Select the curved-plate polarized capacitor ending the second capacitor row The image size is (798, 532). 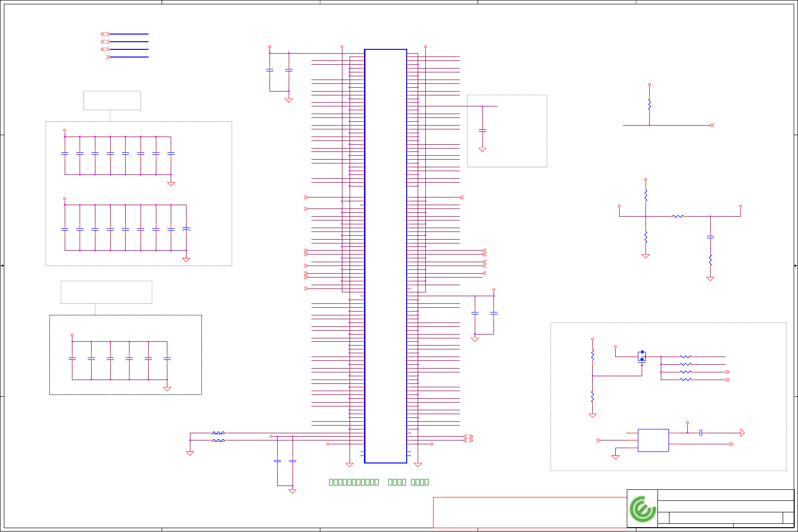[x=186, y=229]
